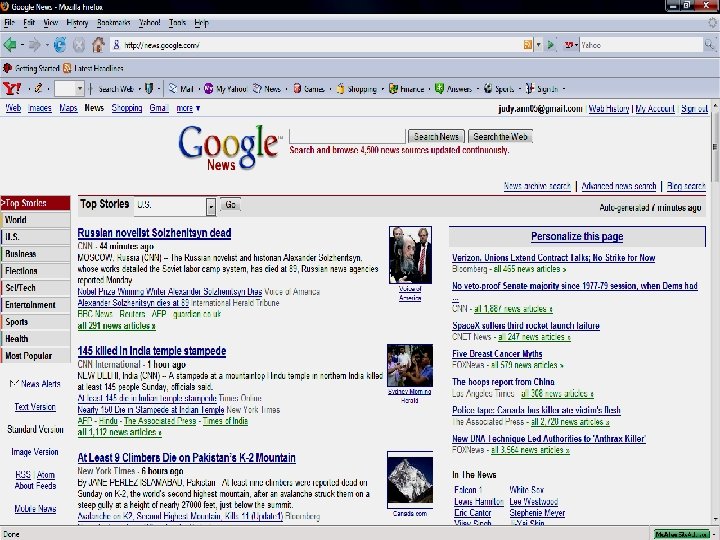Open 'Russian novelist Solzhenitsyn dead' headline

click(154, 233)
